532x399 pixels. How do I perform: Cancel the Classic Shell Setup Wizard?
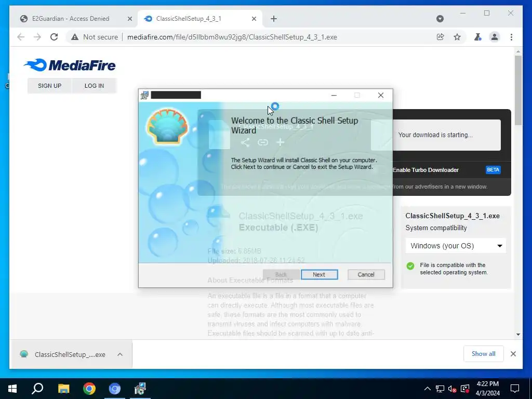366,274
